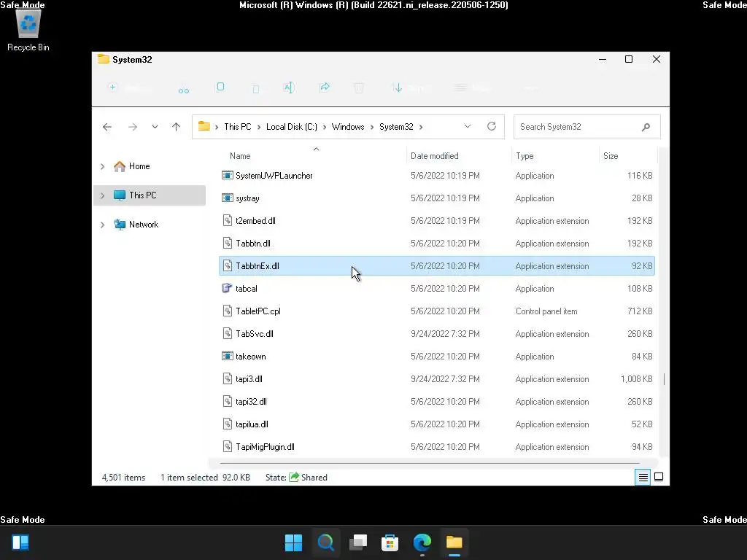Click the System32 breadcrumb segment

tap(396, 127)
